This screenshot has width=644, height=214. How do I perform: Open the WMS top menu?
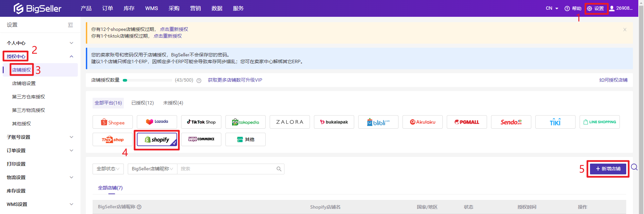[x=152, y=8]
